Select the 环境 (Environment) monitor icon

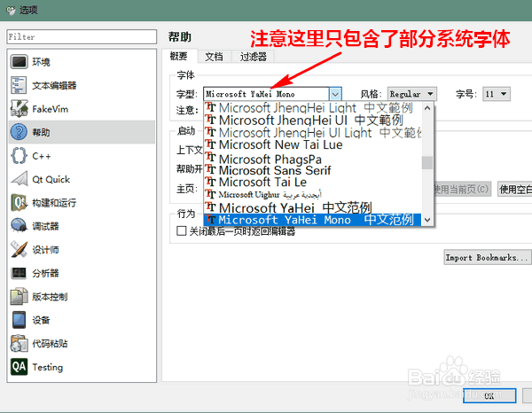(x=19, y=62)
